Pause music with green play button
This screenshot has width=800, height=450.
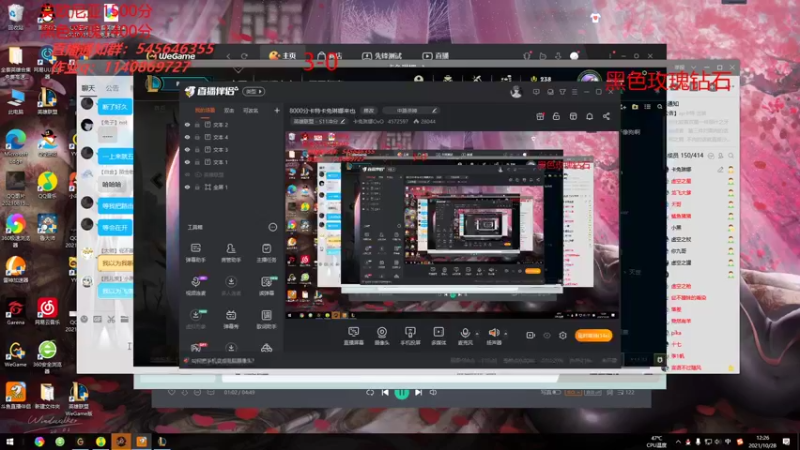[402, 392]
